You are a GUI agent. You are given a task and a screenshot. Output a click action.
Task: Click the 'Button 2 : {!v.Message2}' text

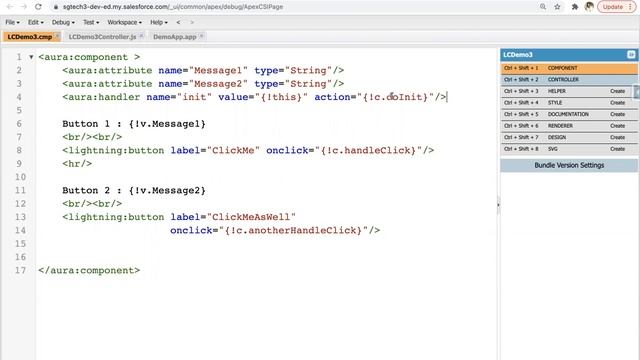pos(134,190)
